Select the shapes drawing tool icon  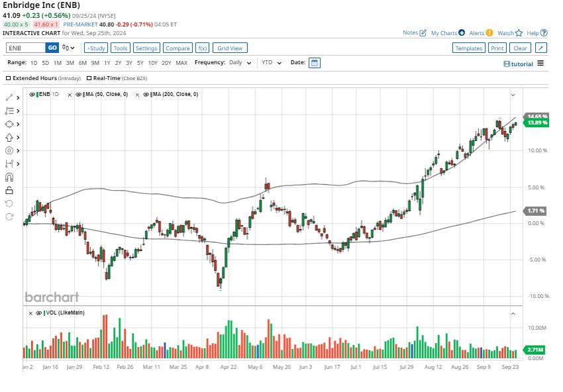click(9, 124)
